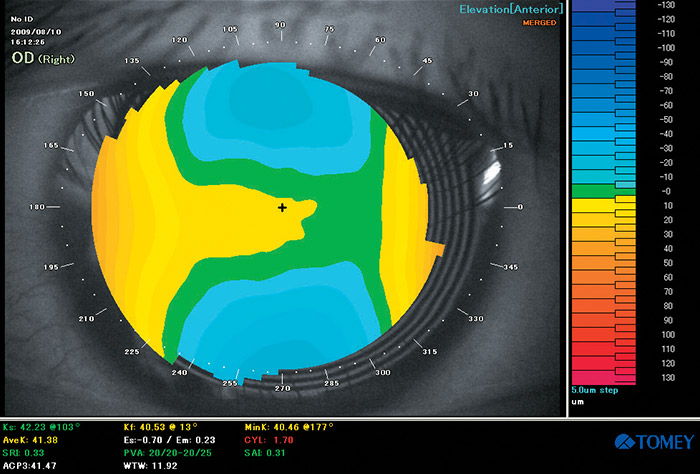Click the AveK: 41.38 value

coord(30,440)
